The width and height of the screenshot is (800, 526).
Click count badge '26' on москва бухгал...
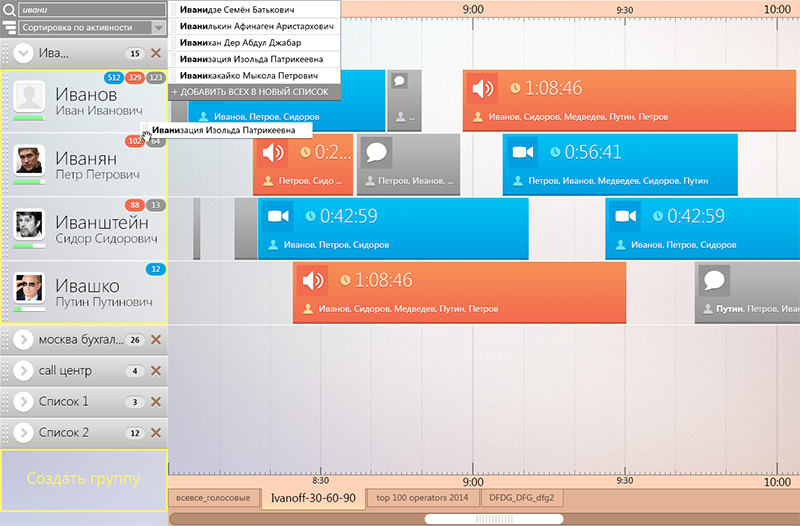tap(135, 340)
